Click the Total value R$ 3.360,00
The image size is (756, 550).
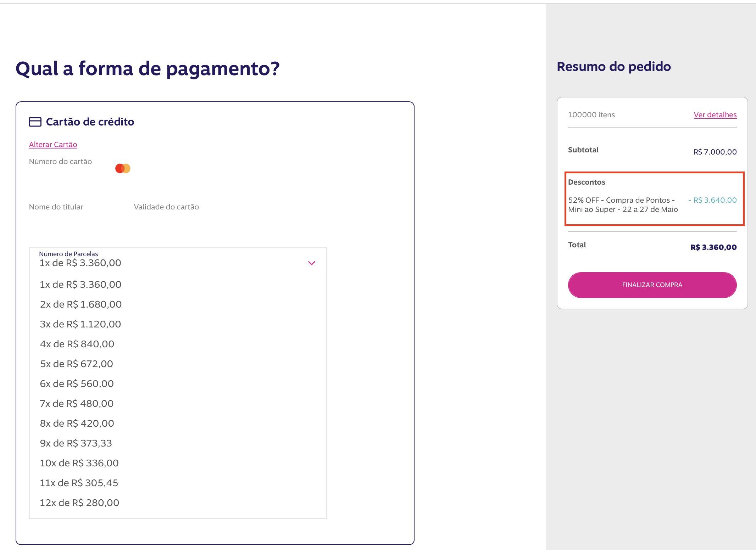pyautogui.click(x=713, y=247)
